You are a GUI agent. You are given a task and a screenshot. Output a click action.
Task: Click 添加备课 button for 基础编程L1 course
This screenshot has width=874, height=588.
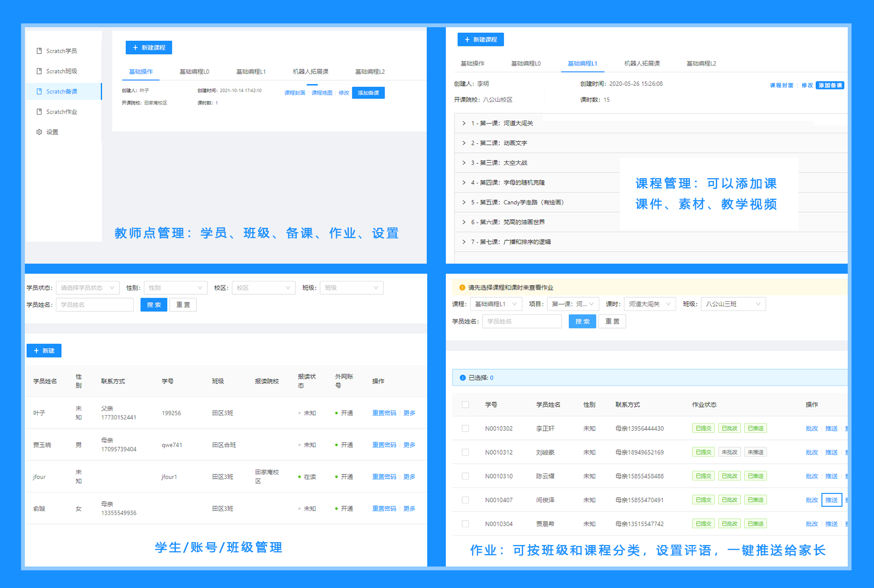830,86
